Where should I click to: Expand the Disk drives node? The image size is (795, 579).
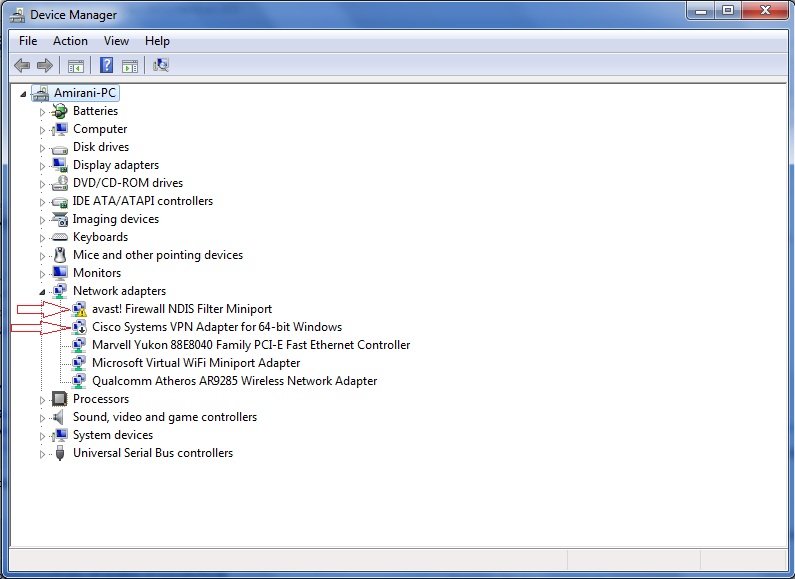(42, 148)
